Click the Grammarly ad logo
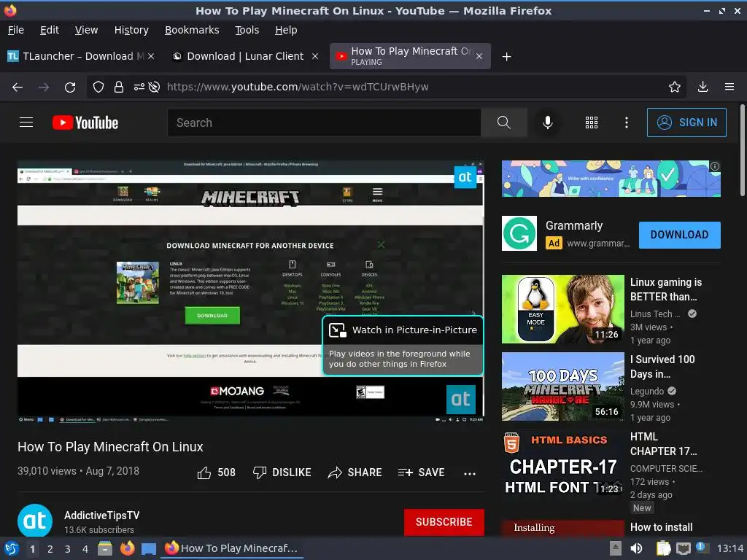The image size is (747, 560). click(x=519, y=233)
